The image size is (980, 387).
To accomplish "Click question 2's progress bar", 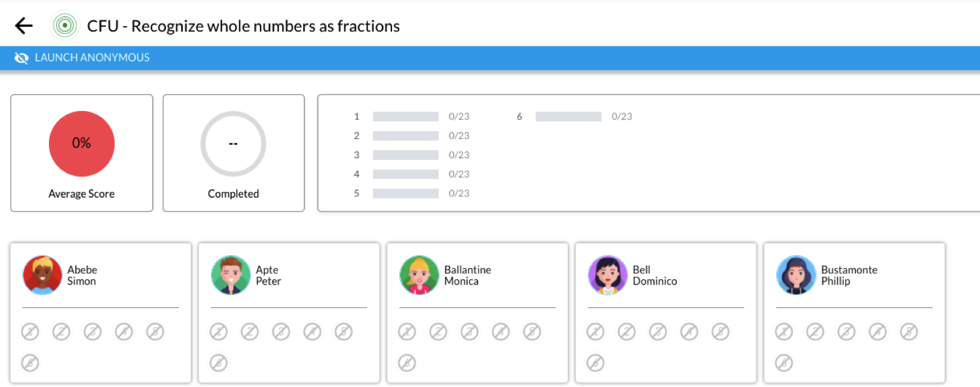I will [405, 135].
